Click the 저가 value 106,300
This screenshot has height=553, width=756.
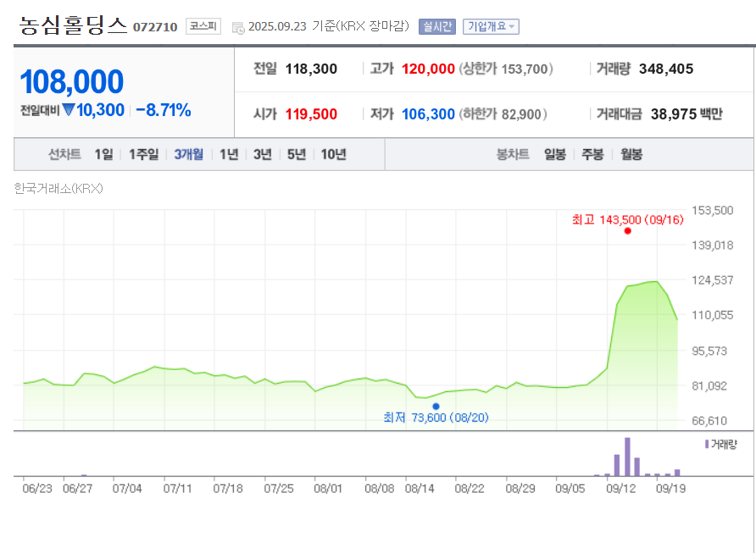click(x=428, y=114)
